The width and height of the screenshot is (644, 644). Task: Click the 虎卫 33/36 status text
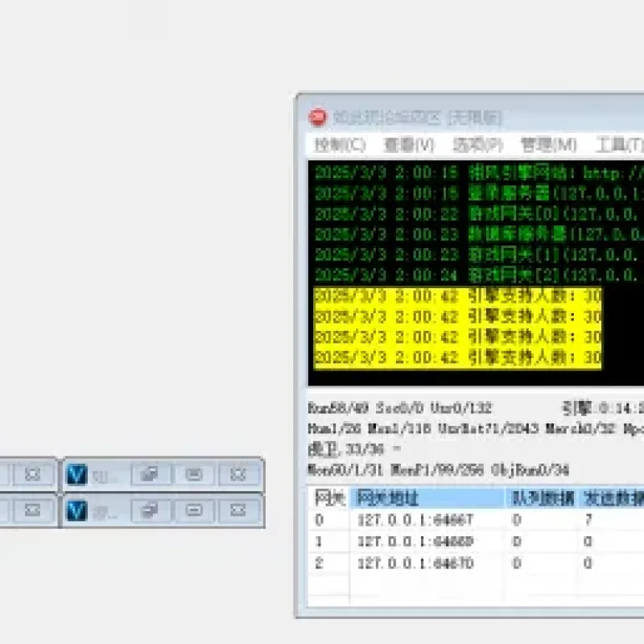point(346,449)
